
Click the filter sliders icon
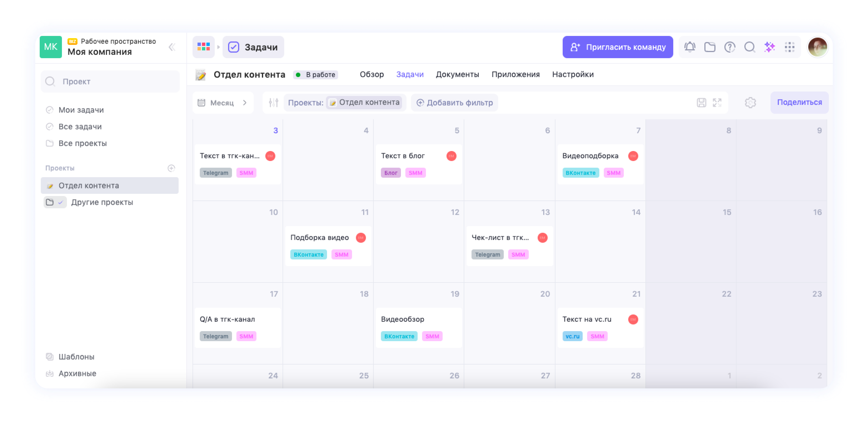coord(273,102)
